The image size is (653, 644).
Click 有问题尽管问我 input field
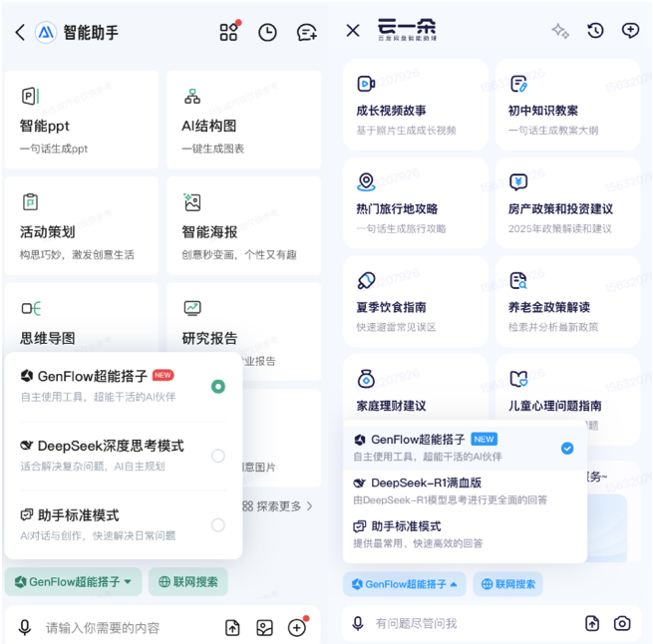pyautogui.click(x=417, y=624)
